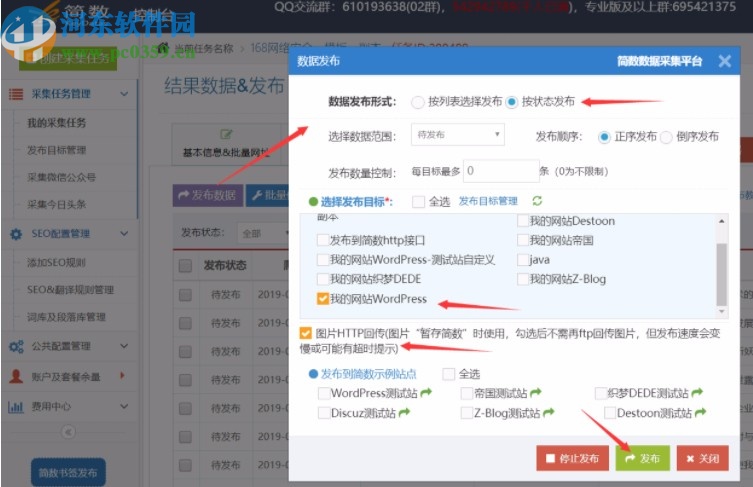Collapse SEO配置管理 sidebar section chevron
753x487 pixels.
[x=124, y=234]
